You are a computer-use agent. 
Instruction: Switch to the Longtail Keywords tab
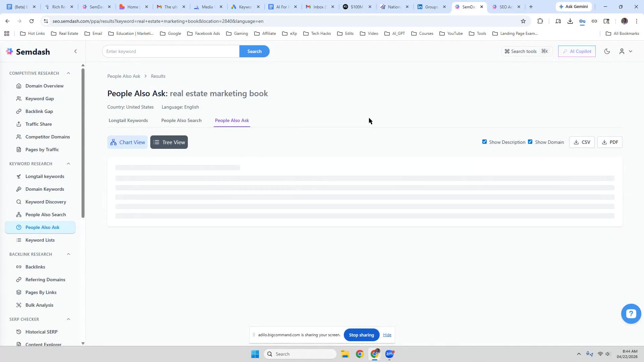(128, 120)
